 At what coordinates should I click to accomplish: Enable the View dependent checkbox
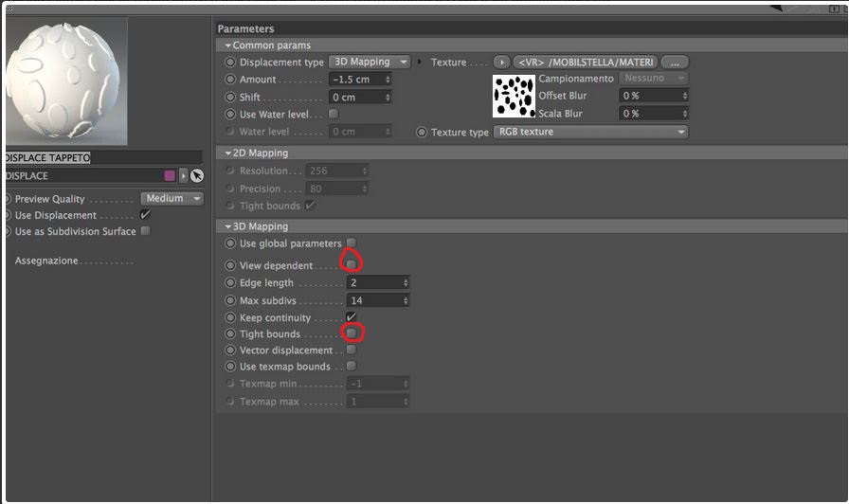[x=352, y=264]
